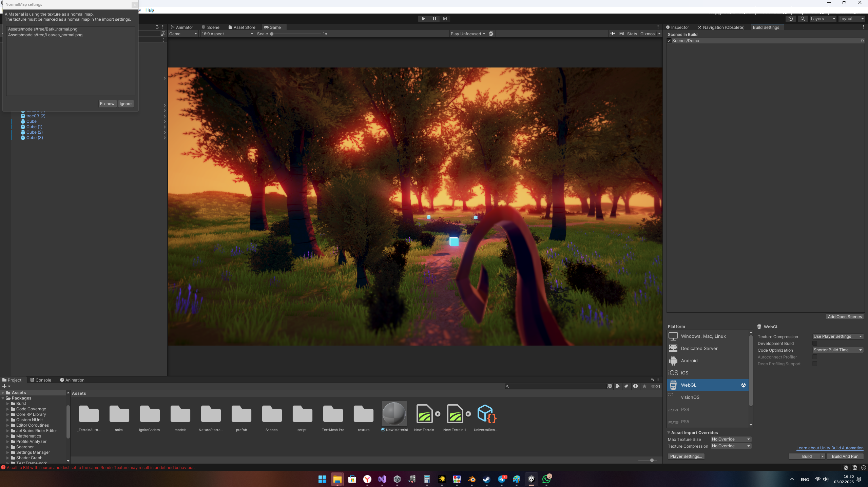The width and height of the screenshot is (868, 487).
Task: Toggle the Stats overlay
Action: pos(632,34)
